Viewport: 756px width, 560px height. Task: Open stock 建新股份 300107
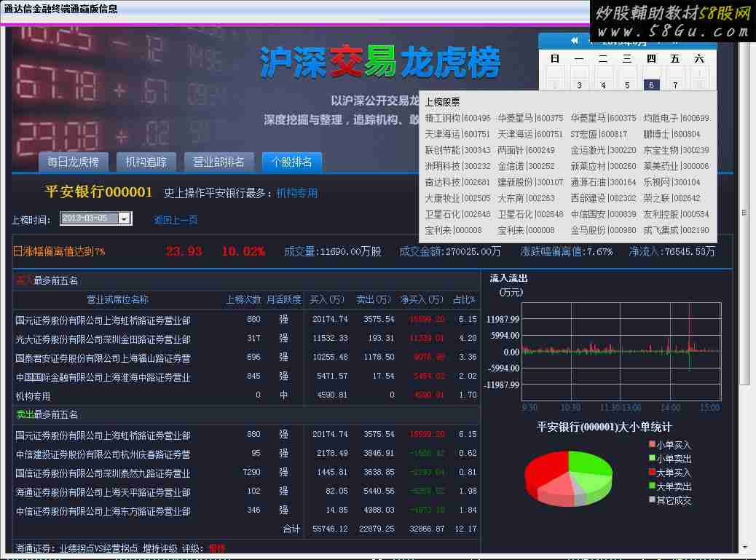[530, 182]
